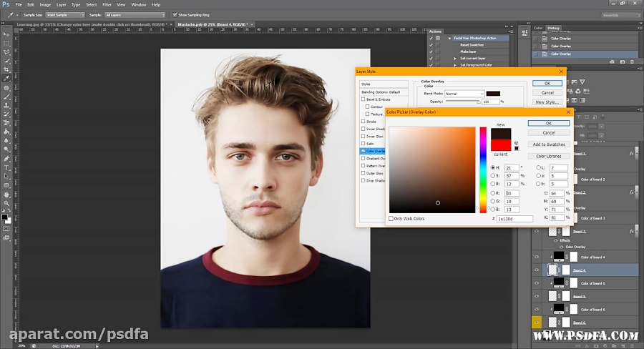Viewport: 644px width, 349px height.
Task: Open the Layer menu
Action: (61, 4)
